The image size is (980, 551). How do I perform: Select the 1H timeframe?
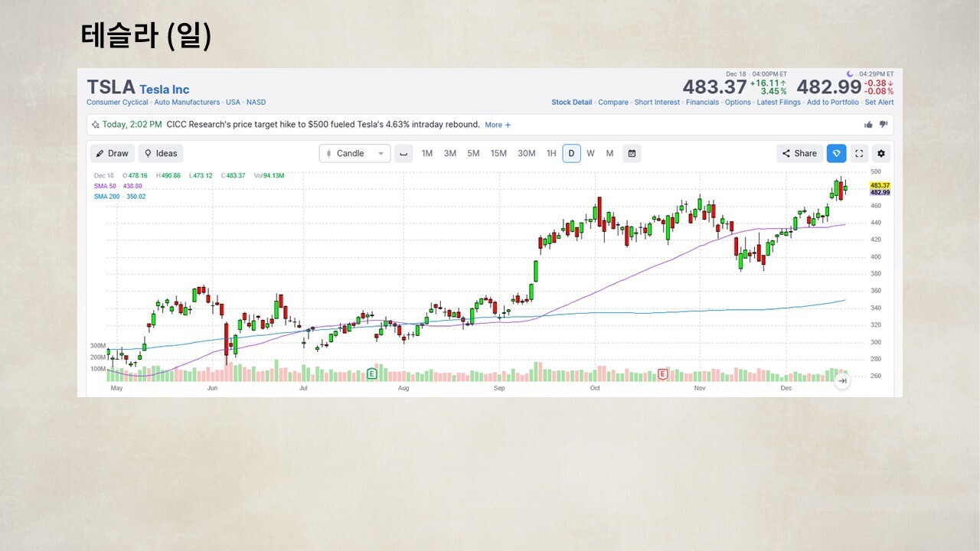(x=551, y=153)
